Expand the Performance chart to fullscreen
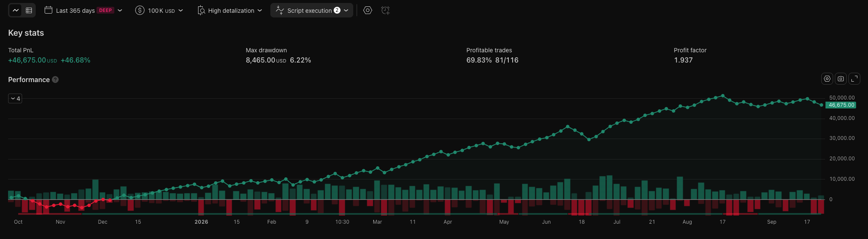The image size is (868, 239). pos(854,79)
